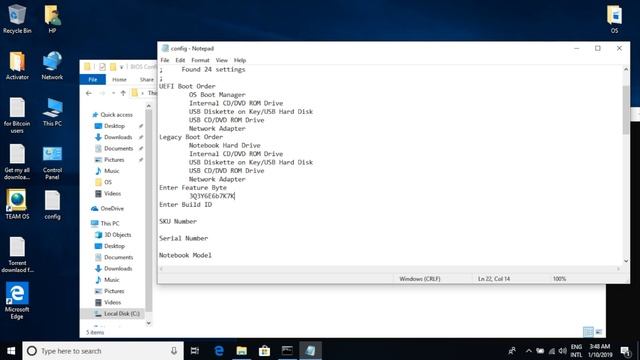This screenshot has height=360, width=640.
Task: Click Notepad scrollbar down arrow
Action: [626, 260]
